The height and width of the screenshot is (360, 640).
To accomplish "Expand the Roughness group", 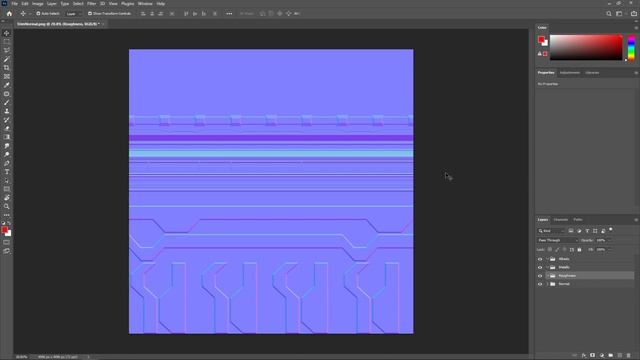I will (x=547, y=276).
